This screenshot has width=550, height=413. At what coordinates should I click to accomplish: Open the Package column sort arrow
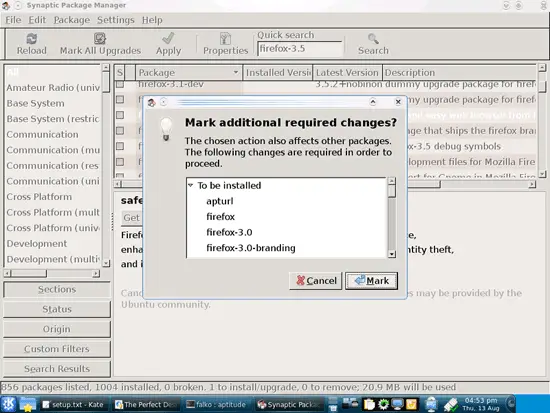pyautogui.click(x=236, y=72)
